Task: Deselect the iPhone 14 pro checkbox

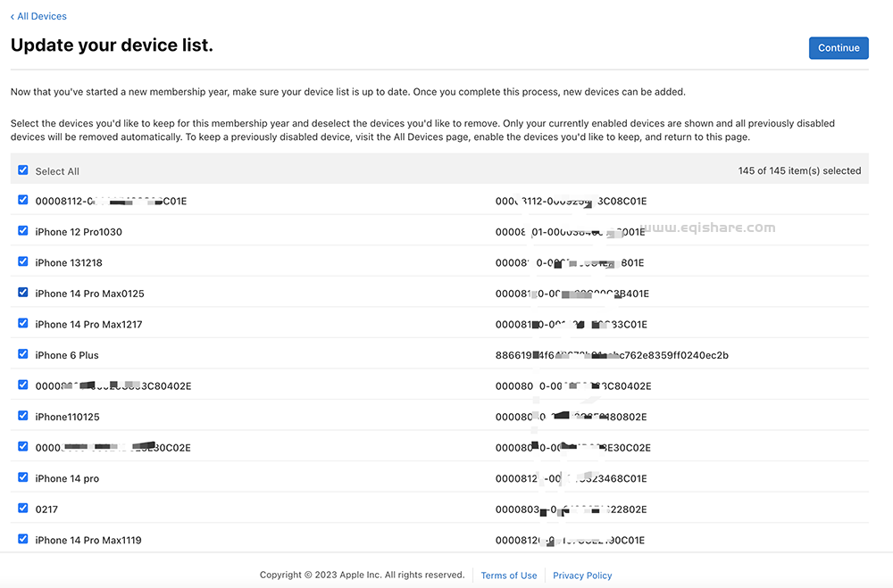Action: (23, 477)
